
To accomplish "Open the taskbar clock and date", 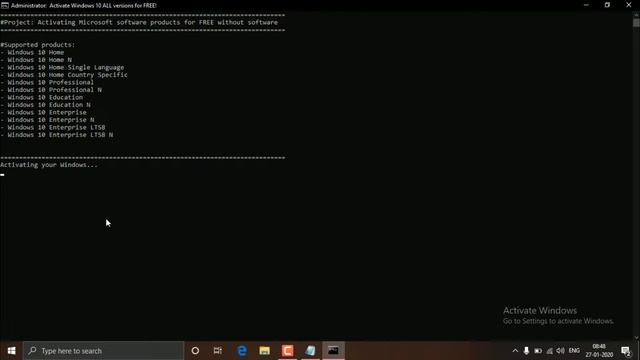I will point(599,351).
